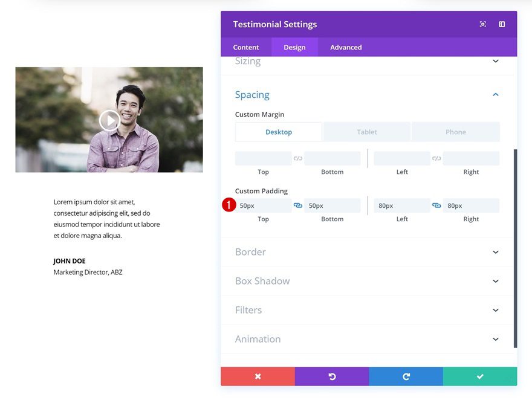Image resolution: width=532 pixels, height=400 pixels.
Task: Switch to the Phone responsive view
Action: click(456, 132)
